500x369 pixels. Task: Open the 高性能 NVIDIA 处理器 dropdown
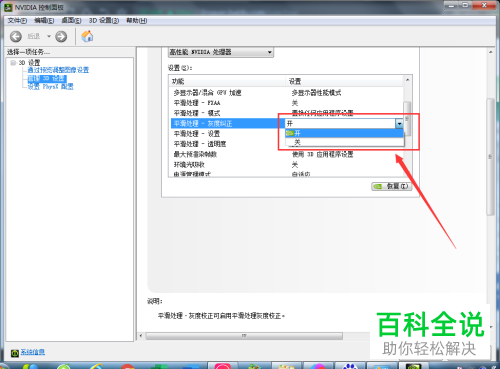coord(221,52)
